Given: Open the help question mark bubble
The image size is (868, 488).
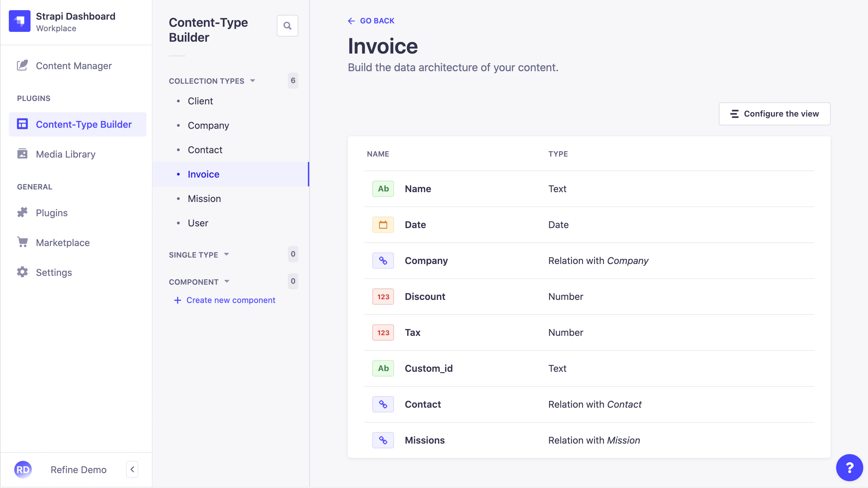Looking at the screenshot, I should click(849, 467).
